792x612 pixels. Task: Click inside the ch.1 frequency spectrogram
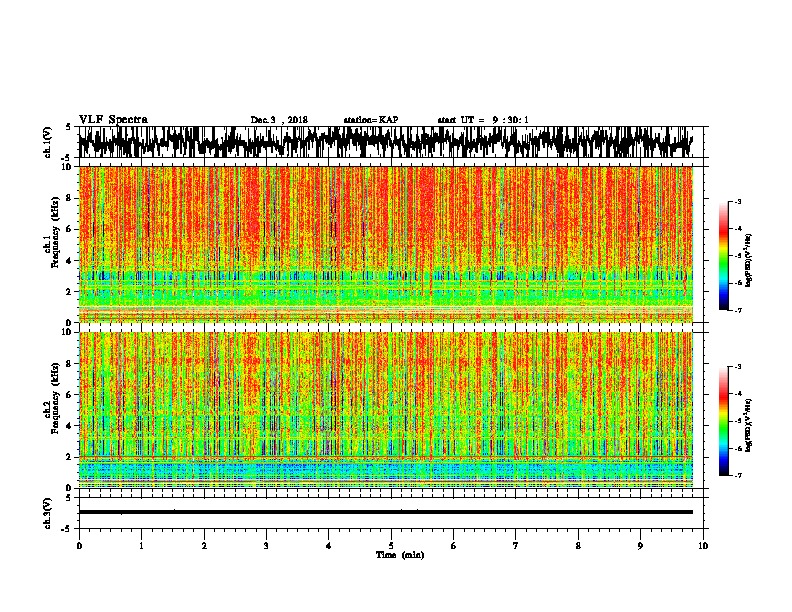385,244
